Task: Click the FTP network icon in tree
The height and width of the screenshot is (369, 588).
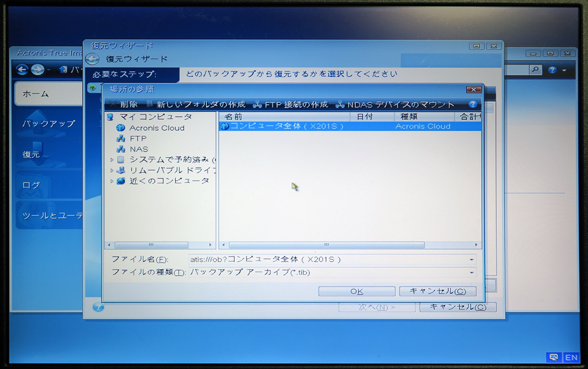Action: coord(121,139)
